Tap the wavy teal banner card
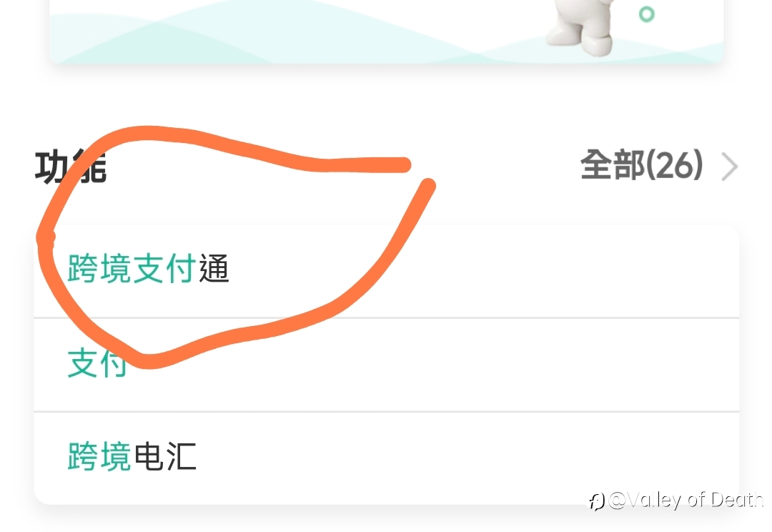 (x=387, y=31)
